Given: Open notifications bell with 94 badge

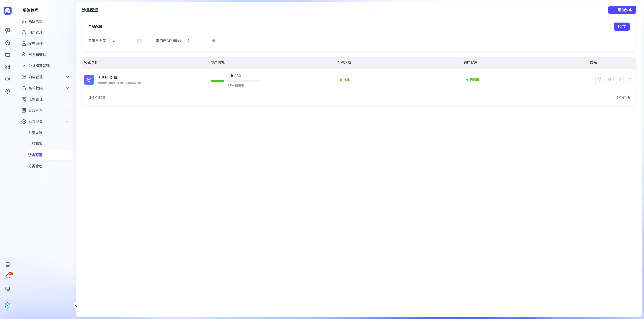Looking at the screenshot, I should click(7, 276).
